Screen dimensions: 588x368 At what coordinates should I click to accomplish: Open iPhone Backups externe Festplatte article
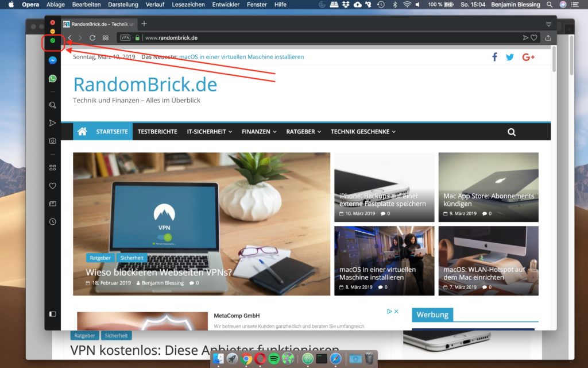click(x=382, y=200)
